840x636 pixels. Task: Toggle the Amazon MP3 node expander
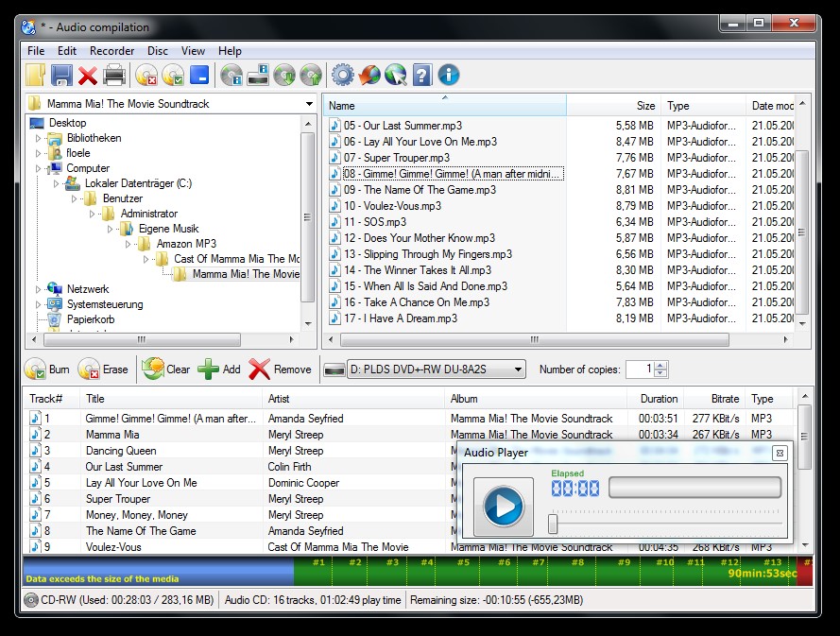pos(129,244)
